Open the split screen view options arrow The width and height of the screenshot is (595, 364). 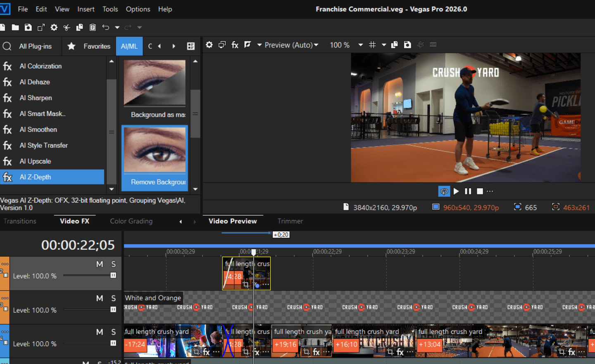point(259,45)
